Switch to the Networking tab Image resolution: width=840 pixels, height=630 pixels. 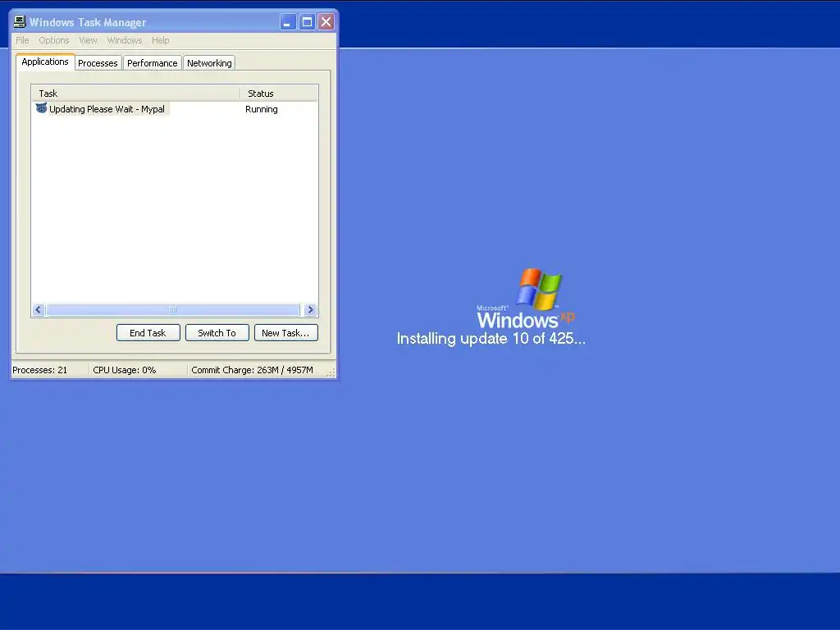click(209, 63)
